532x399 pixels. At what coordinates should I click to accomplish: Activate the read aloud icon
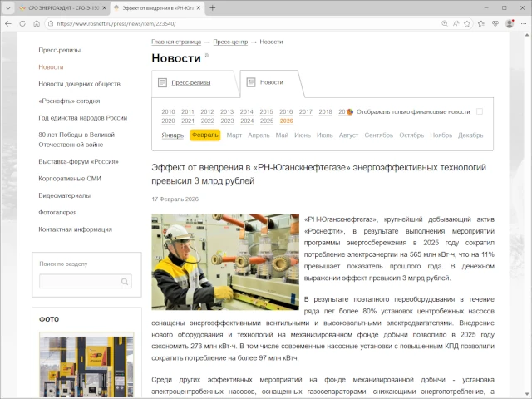coord(456,23)
